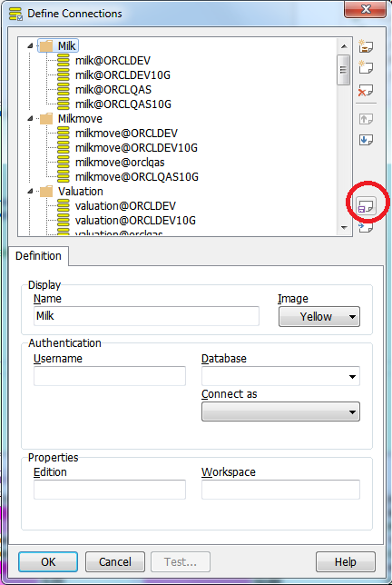Switch to the Definition tab
Image resolution: width=392 pixels, height=585 pixels.
tap(38, 256)
